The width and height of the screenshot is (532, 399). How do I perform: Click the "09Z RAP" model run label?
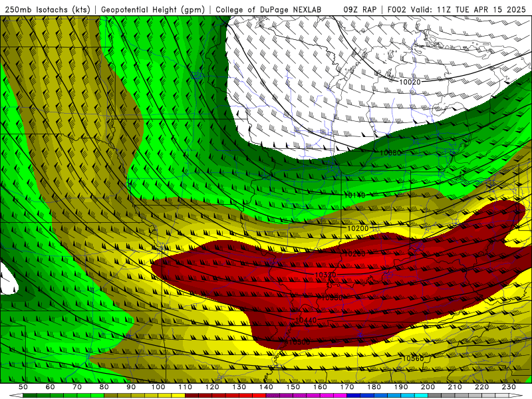pyautogui.click(x=360, y=9)
